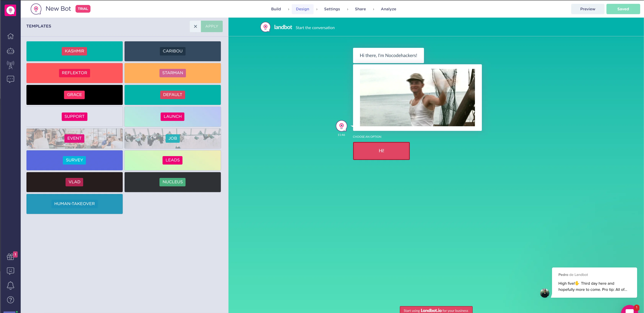Click the Landbot logo in sidebar
Viewport: 644px width, 313px height.
[10, 10]
